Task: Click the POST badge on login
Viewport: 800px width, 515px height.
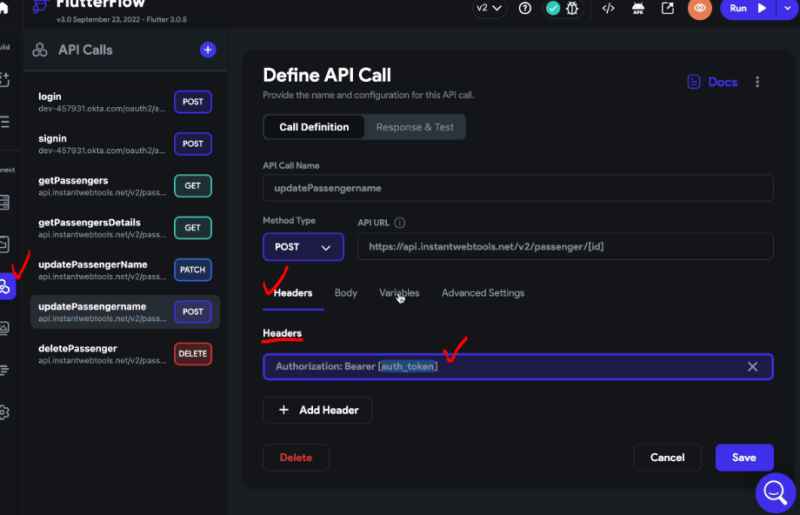Action: (193, 102)
